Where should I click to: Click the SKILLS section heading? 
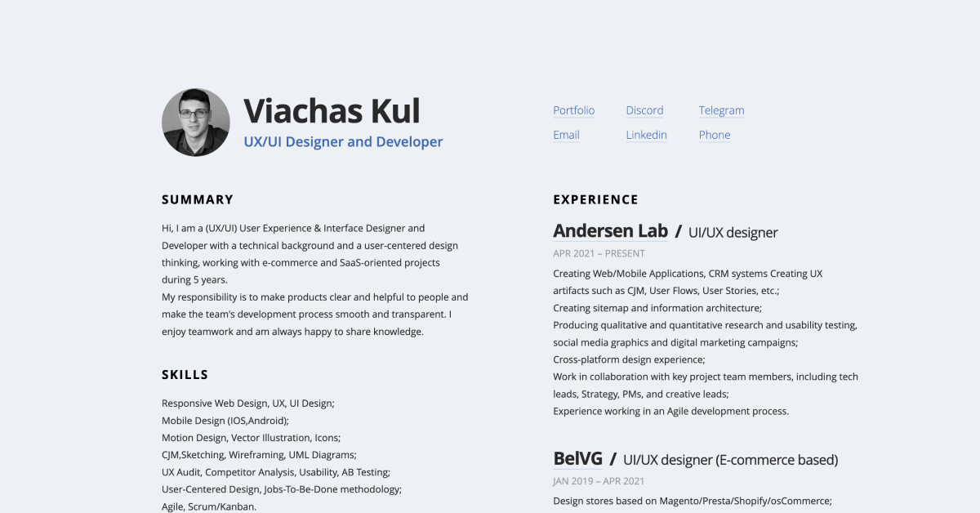185,375
